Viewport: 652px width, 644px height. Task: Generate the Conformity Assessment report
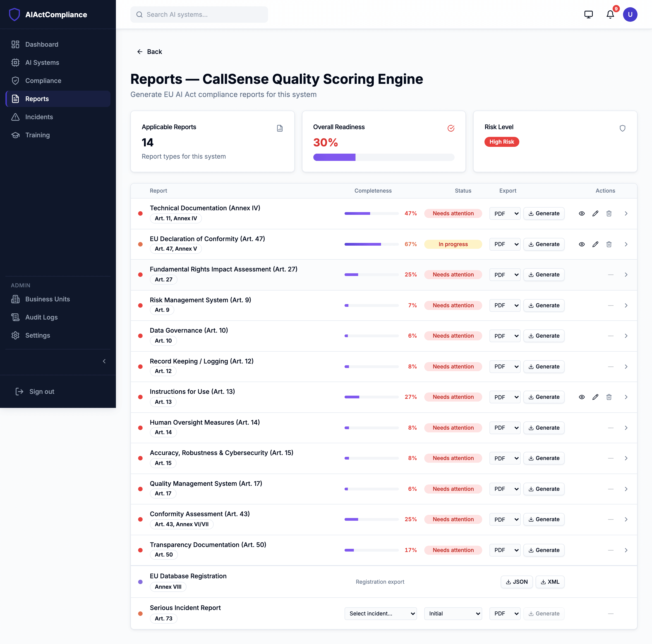pyautogui.click(x=544, y=519)
